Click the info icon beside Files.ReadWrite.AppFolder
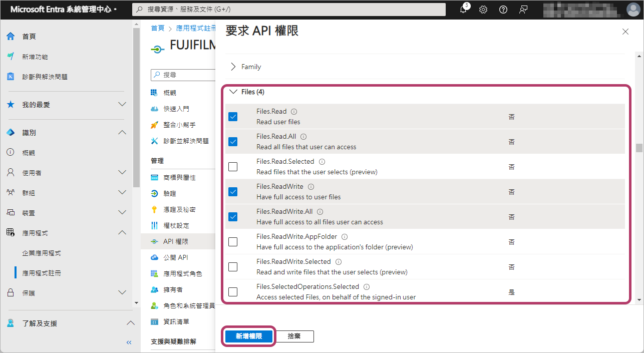Image resolution: width=644 pixels, height=353 pixels. click(x=345, y=237)
